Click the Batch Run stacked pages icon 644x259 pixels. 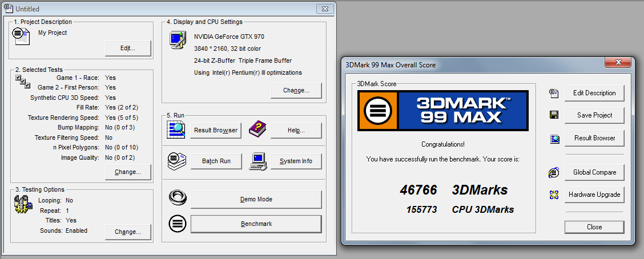pyautogui.click(x=176, y=161)
